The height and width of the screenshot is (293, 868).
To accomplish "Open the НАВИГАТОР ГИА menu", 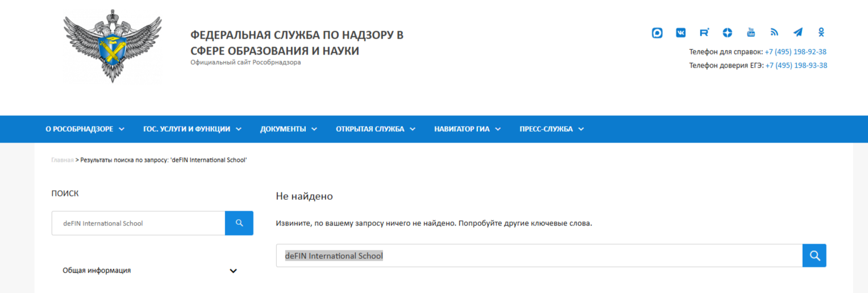I will pos(467,129).
